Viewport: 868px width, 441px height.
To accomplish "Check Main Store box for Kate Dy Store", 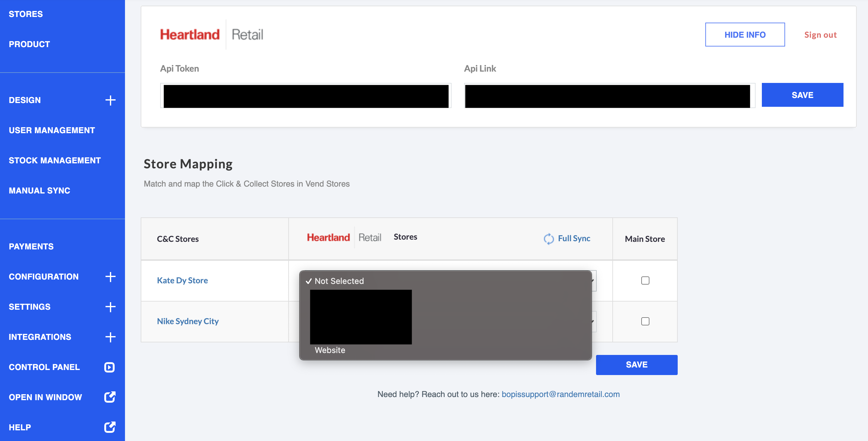I will click(645, 280).
